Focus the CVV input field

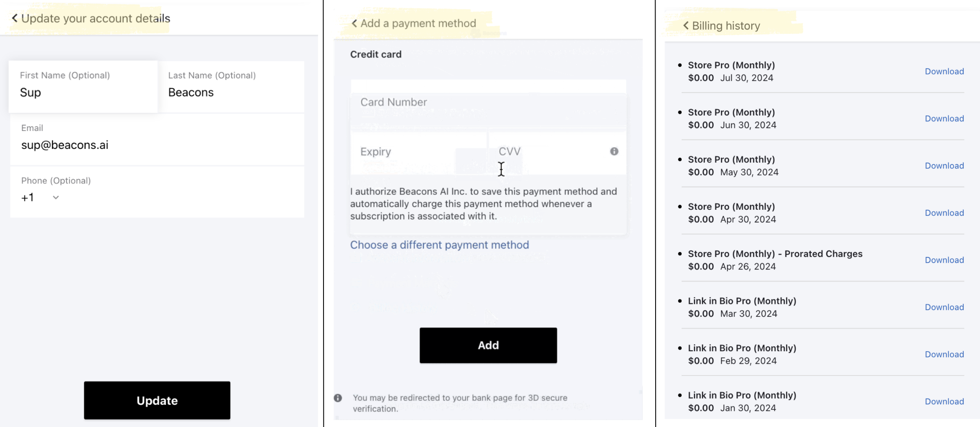coord(557,152)
